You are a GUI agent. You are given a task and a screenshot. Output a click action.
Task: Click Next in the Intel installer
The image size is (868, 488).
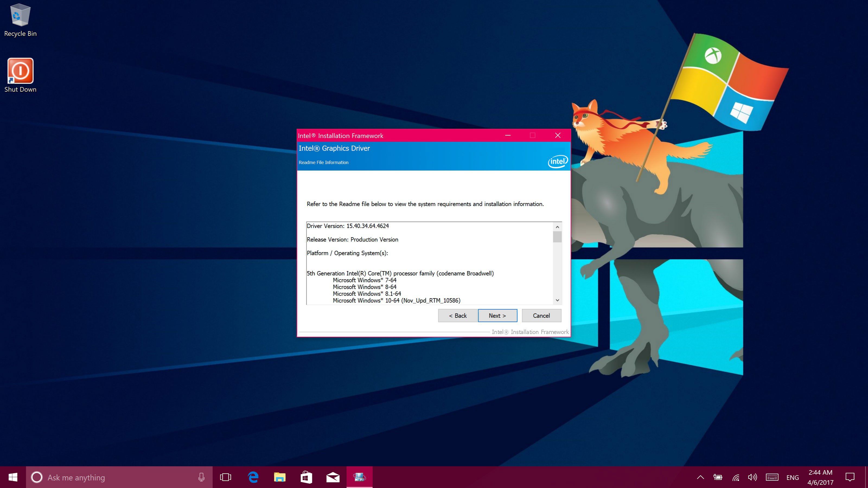497,316
